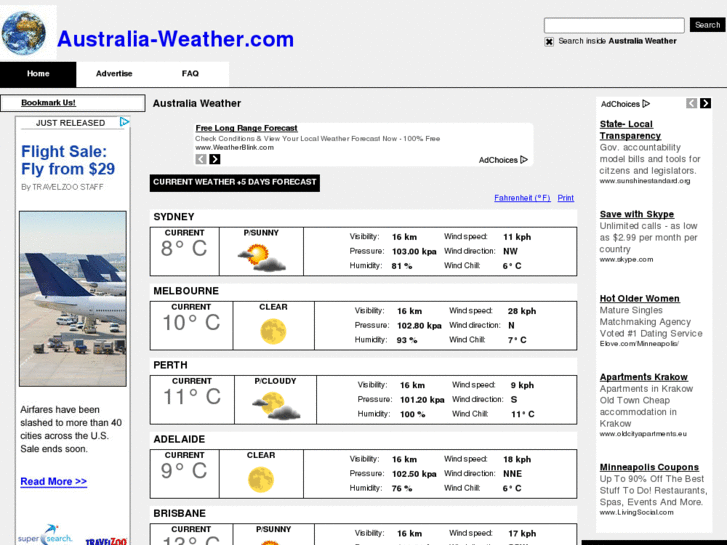Screen dimensions: 727x545
Task: Click the MELBOURNE city heading
Action: click(186, 291)
